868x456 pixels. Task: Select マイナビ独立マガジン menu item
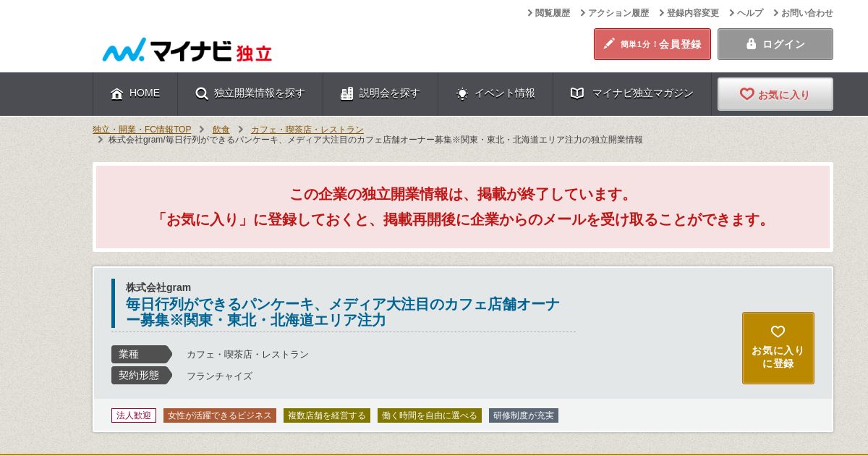[632, 93]
